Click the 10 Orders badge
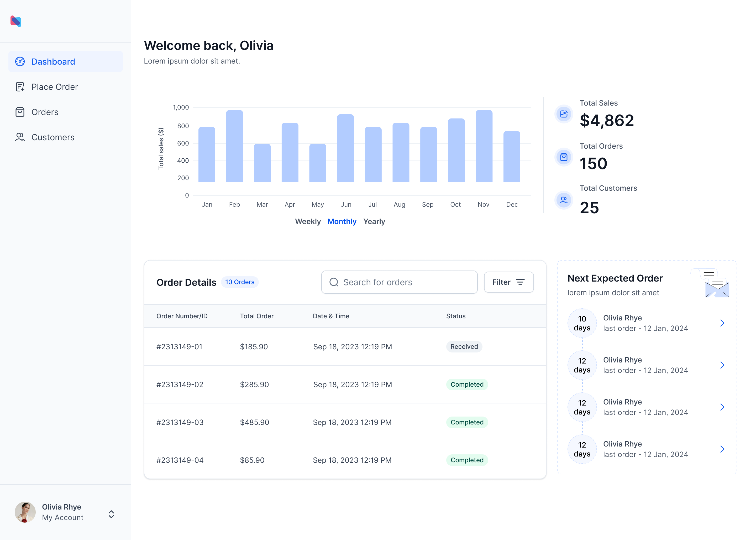The image size is (756, 540). [x=240, y=282]
